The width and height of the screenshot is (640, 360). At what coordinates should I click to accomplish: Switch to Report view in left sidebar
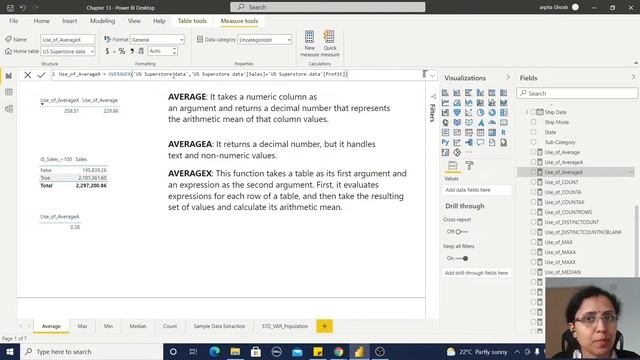click(x=9, y=76)
